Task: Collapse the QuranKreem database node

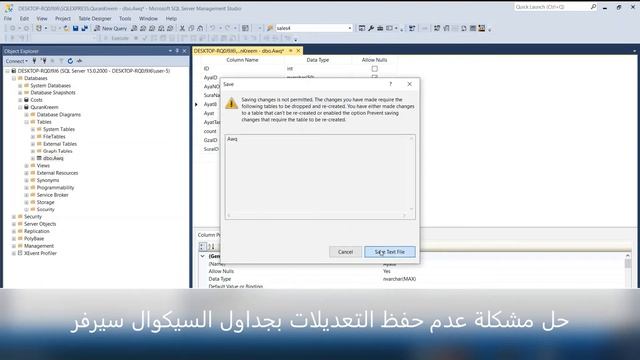Action: (20, 107)
